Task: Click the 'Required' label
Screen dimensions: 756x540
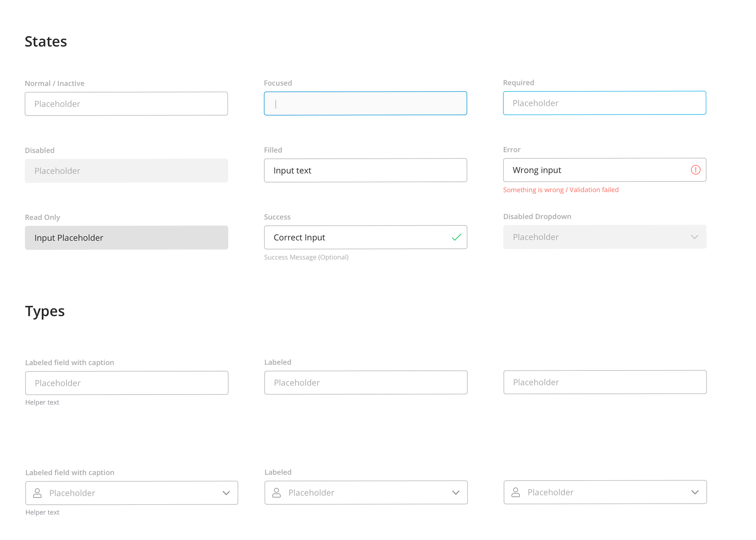Action: [x=518, y=83]
